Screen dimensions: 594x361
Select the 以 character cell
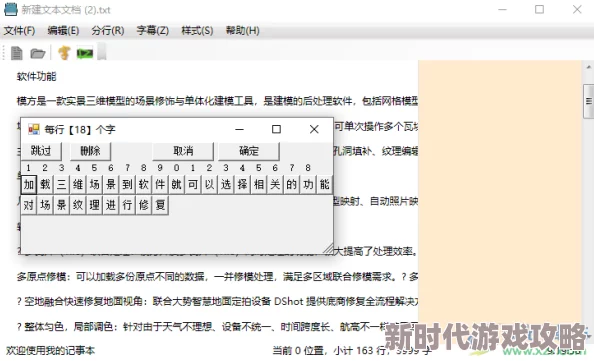pos(209,184)
